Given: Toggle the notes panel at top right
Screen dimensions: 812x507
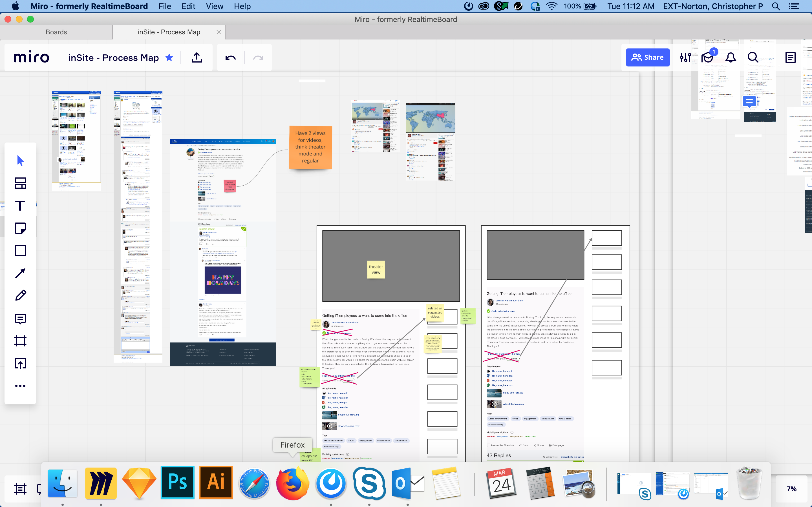Looking at the screenshot, I should [790, 57].
